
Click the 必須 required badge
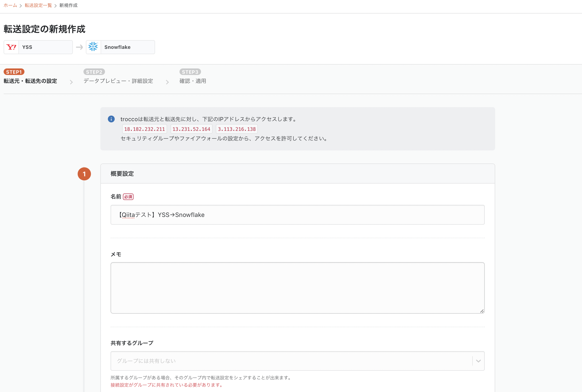(128, 197)
